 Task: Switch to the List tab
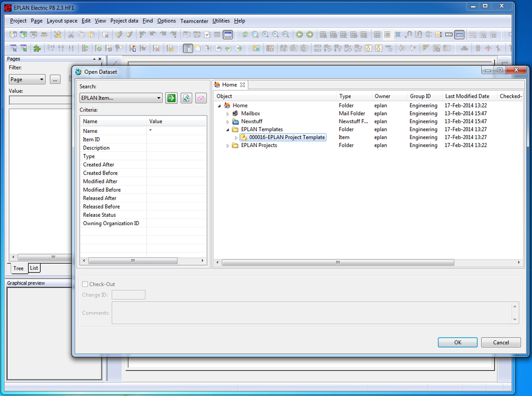point(34,268)
